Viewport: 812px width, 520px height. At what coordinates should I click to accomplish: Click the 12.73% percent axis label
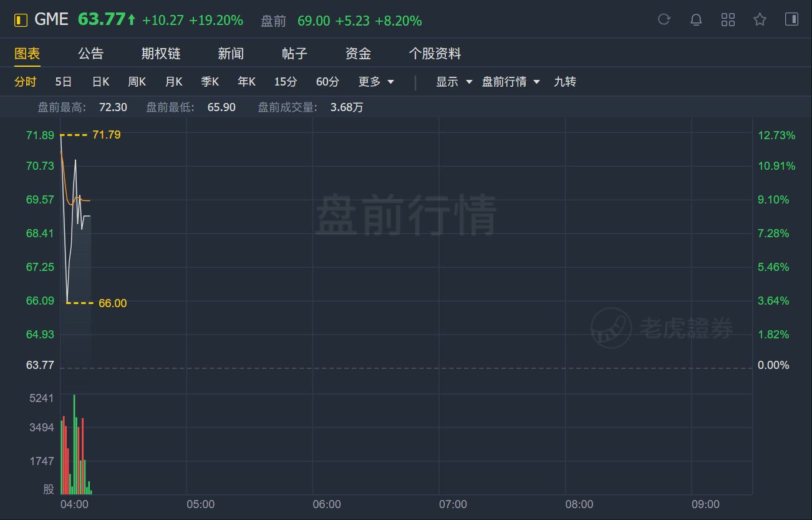pos(776,135)
